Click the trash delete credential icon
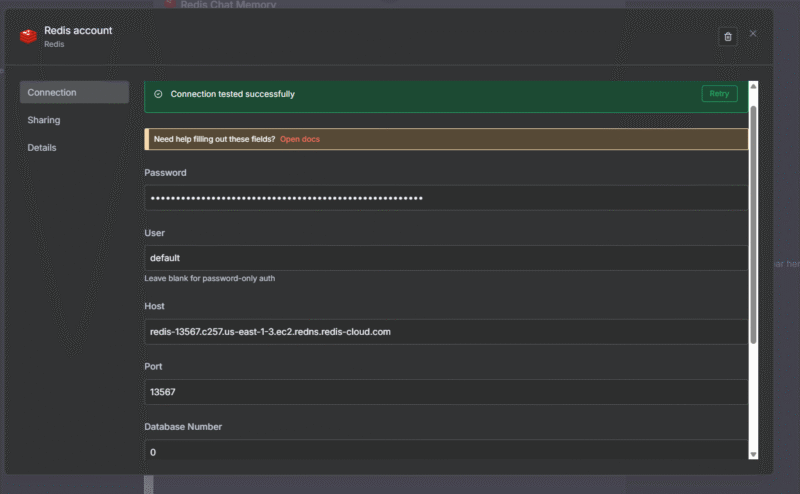The width and height of the screenshot is (800, 494). tap(728, 37)
